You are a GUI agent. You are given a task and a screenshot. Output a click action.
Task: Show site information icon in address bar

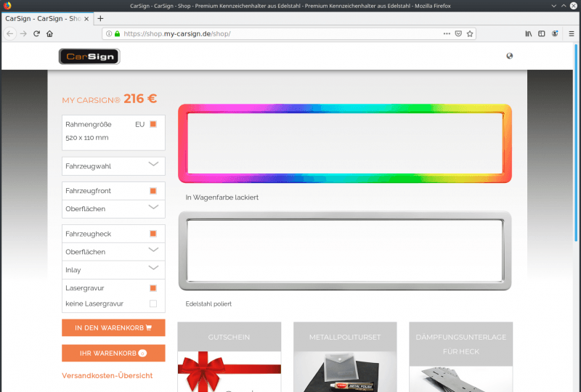109,33
